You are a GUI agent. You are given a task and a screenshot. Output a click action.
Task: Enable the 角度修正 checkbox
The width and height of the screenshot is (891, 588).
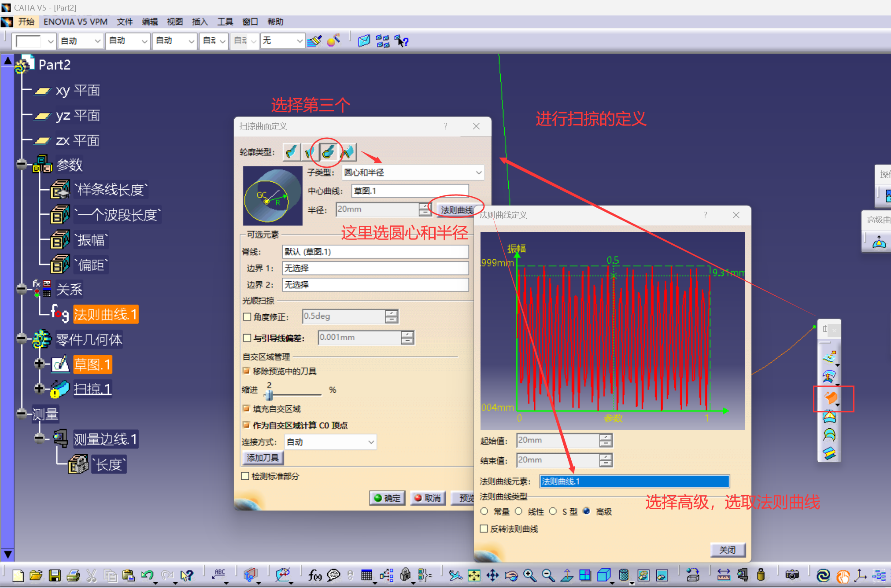pos(247,316)
